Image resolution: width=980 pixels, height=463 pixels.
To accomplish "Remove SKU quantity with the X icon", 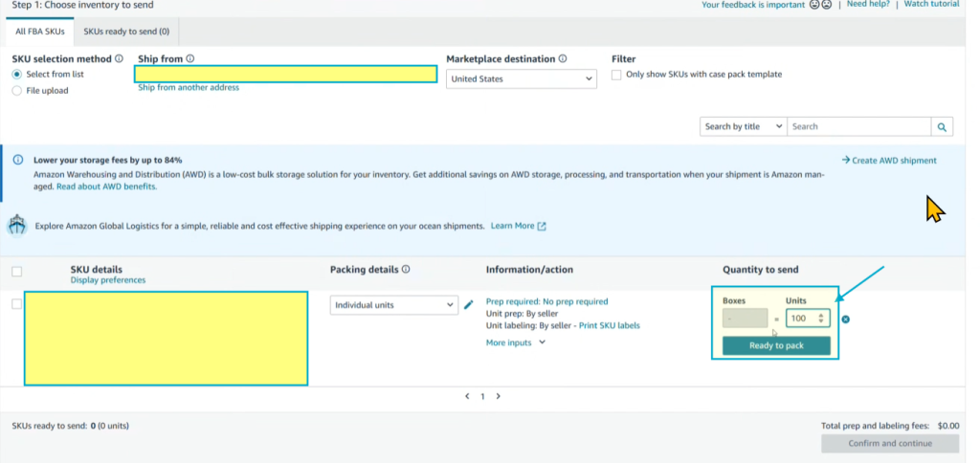I will pos(846,319).
